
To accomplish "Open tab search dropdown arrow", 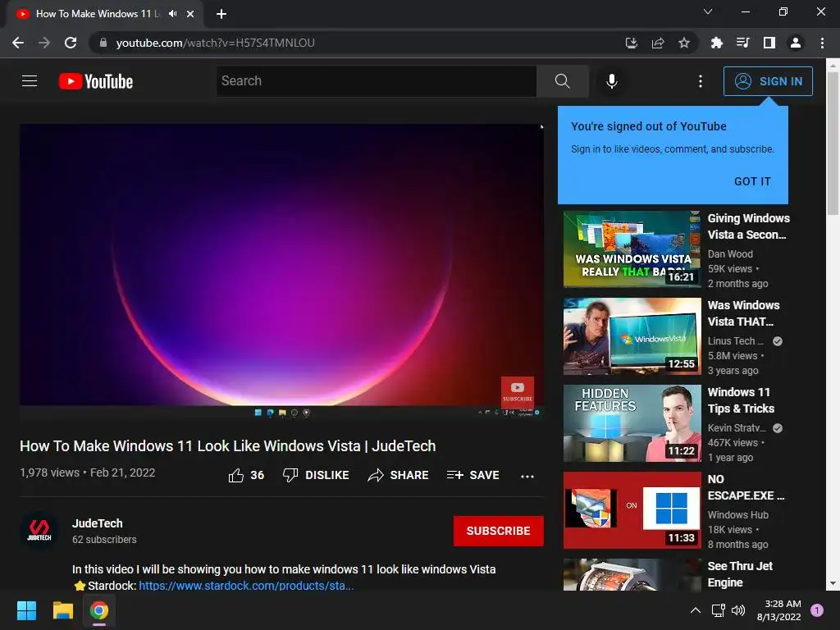I will [x=708, y=11].
